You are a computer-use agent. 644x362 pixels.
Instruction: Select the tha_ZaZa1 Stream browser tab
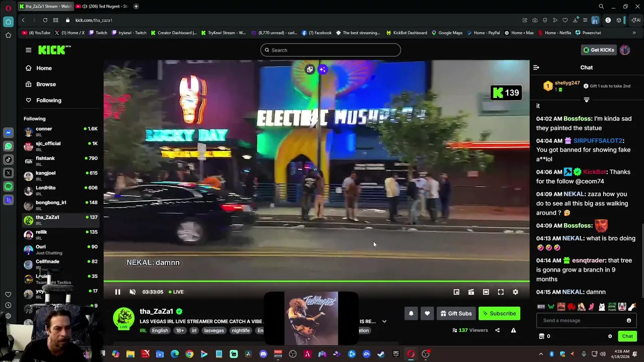tap(45, 7)
